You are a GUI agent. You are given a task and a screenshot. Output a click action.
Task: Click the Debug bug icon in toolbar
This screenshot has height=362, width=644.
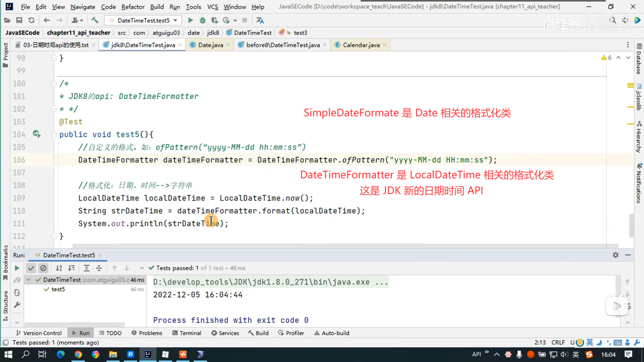tap(202, 20)
